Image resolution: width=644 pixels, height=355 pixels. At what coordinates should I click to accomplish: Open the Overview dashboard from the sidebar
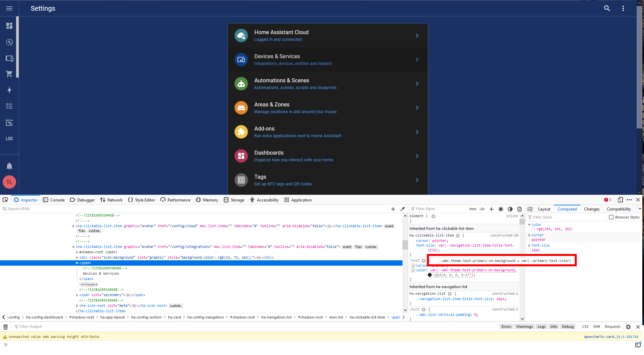pyautogui.click(x=9, y=26)
